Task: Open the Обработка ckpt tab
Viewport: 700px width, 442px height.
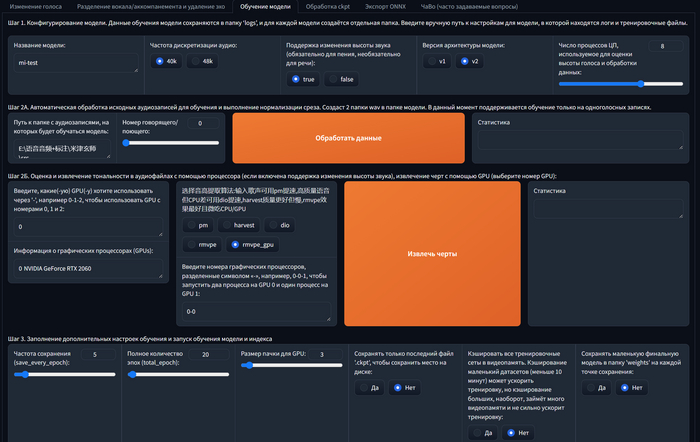Action: tap(328, 7)
